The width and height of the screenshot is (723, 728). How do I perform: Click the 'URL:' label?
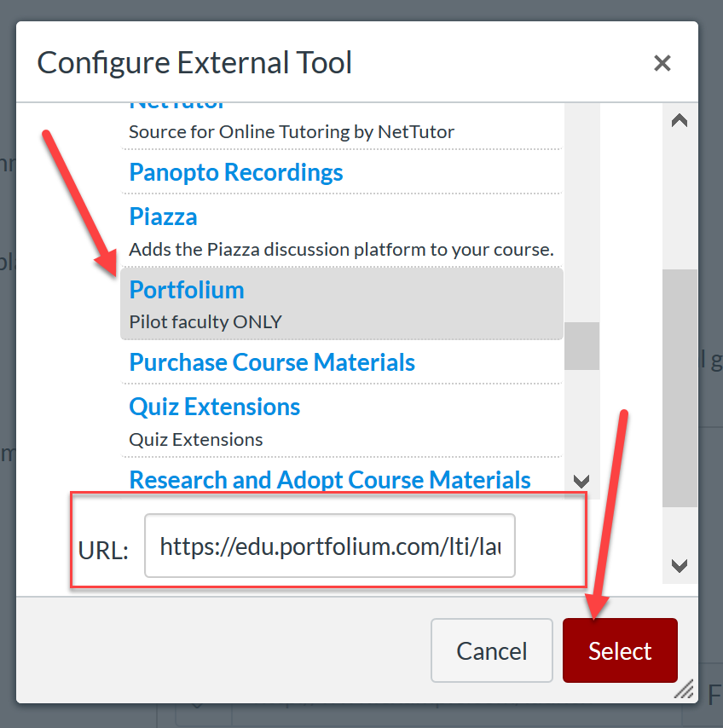[x=103, y=551]
